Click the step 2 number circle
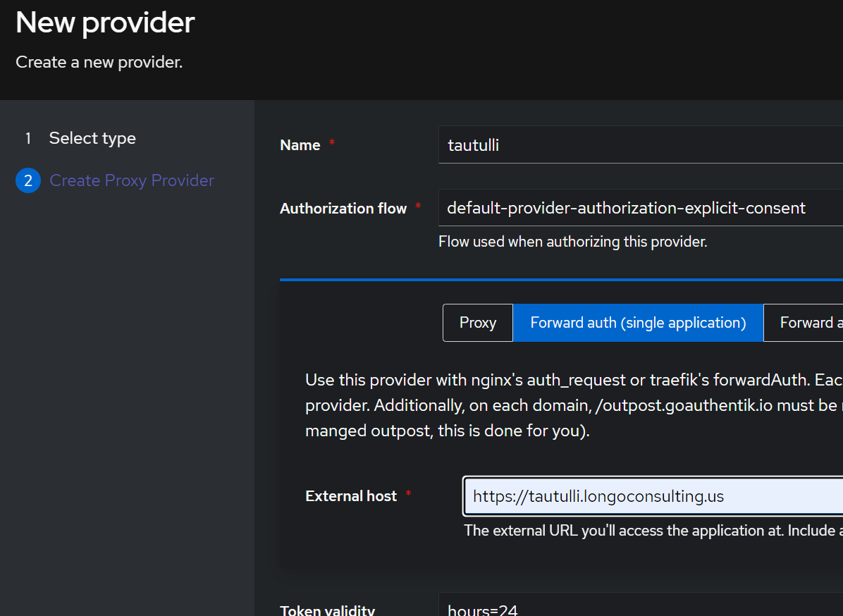This screenshot has height=616, width=843. 28,180
